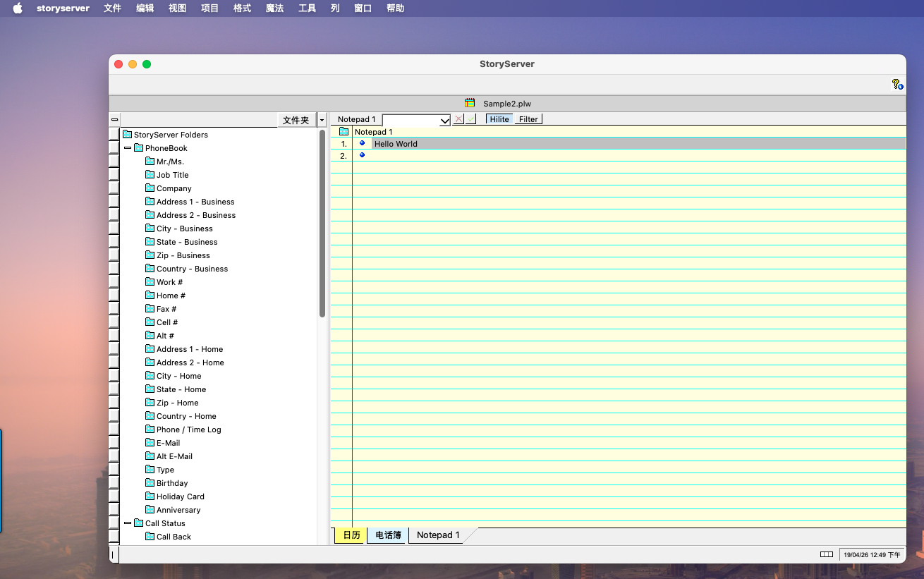Click the green checkmark accept icon

tap(470, 119)
